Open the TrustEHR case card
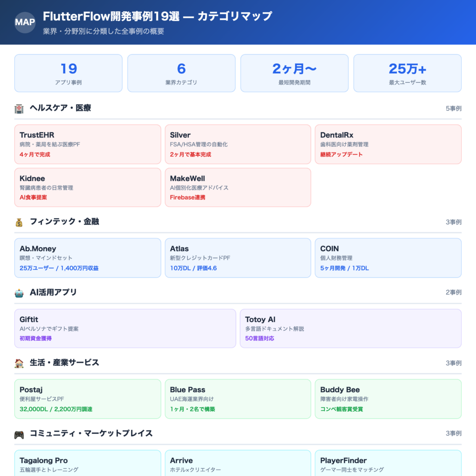The height and width of the screenshot is (476, 476). coord(87,144)
